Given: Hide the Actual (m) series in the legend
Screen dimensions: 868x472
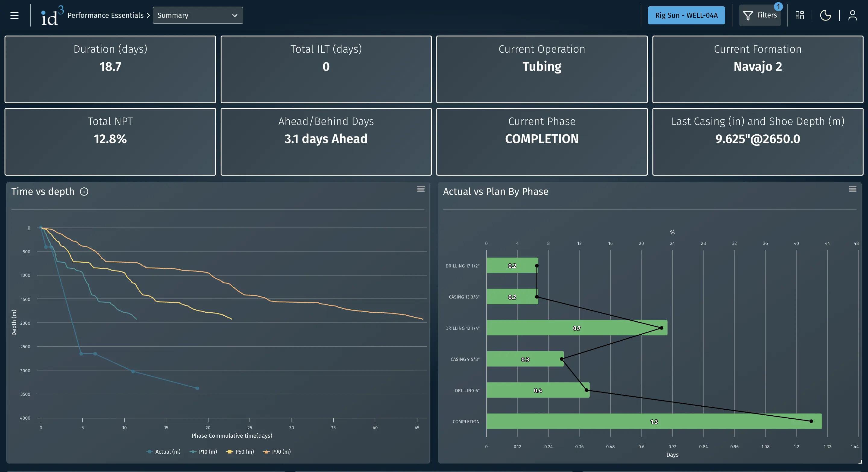Looking at the screenshot, I should tap(163, 452).
